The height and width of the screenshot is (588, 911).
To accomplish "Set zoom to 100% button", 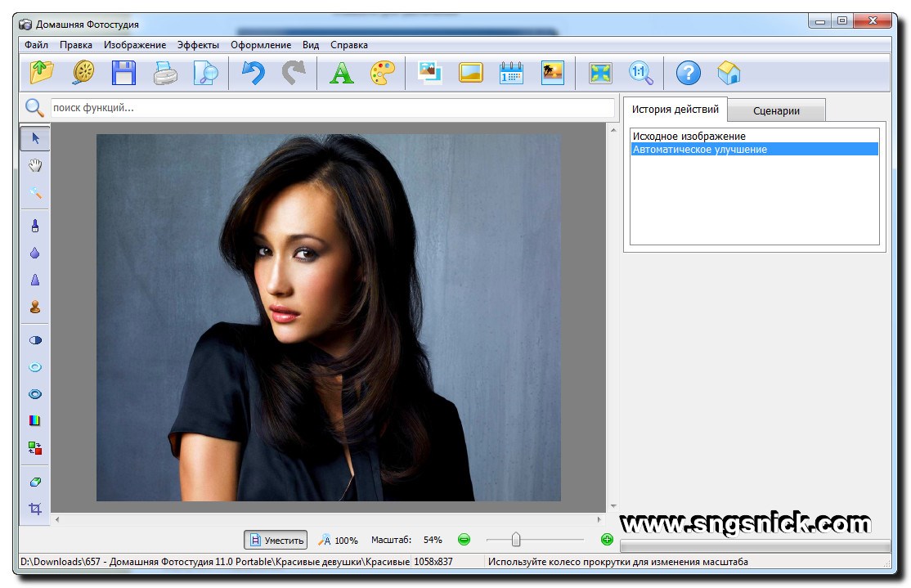I will 338,540.
